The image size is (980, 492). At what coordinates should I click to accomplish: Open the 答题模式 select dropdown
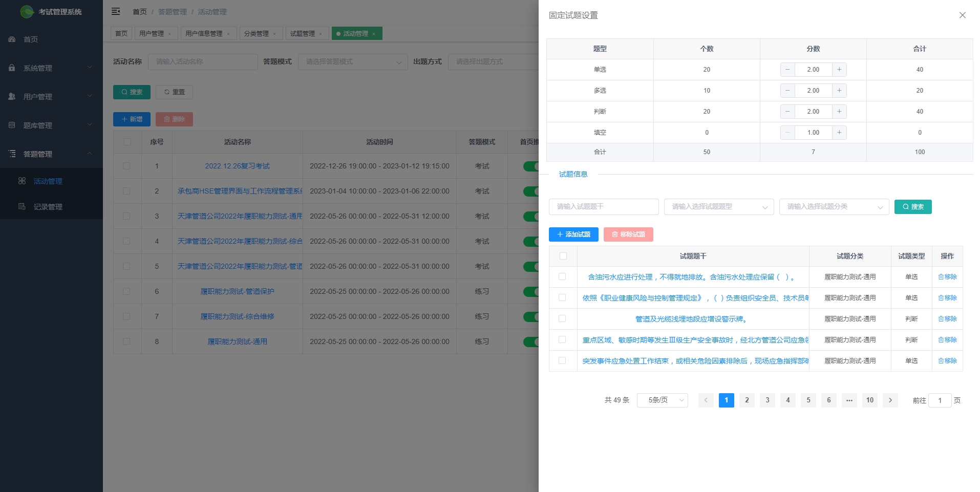353,62
